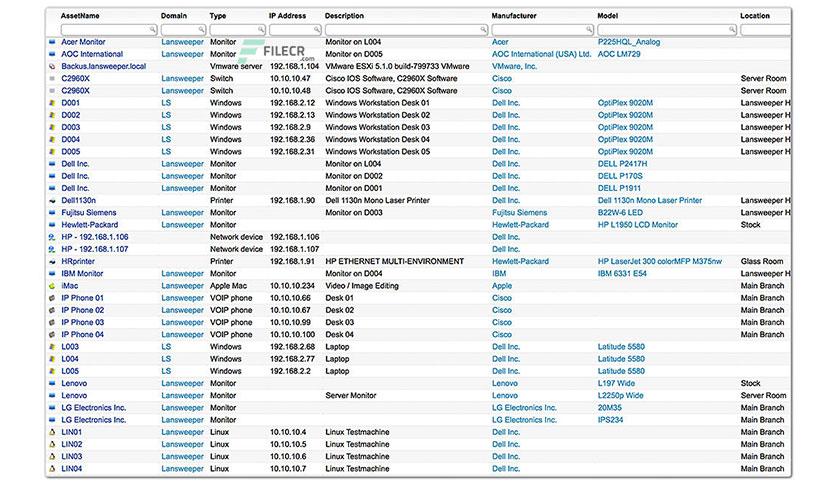Open the DELL P2417H model link
The width and height of the screenshot is (836, 484).
pyautogui.click(x=622, y=164)
